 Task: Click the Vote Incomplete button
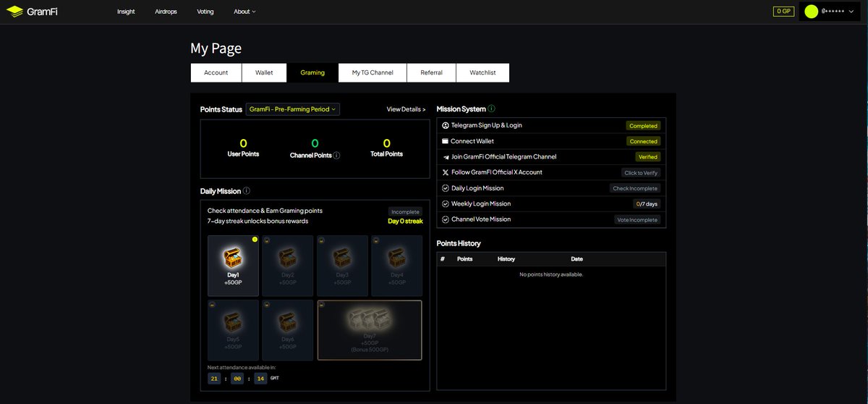point(637,220)
